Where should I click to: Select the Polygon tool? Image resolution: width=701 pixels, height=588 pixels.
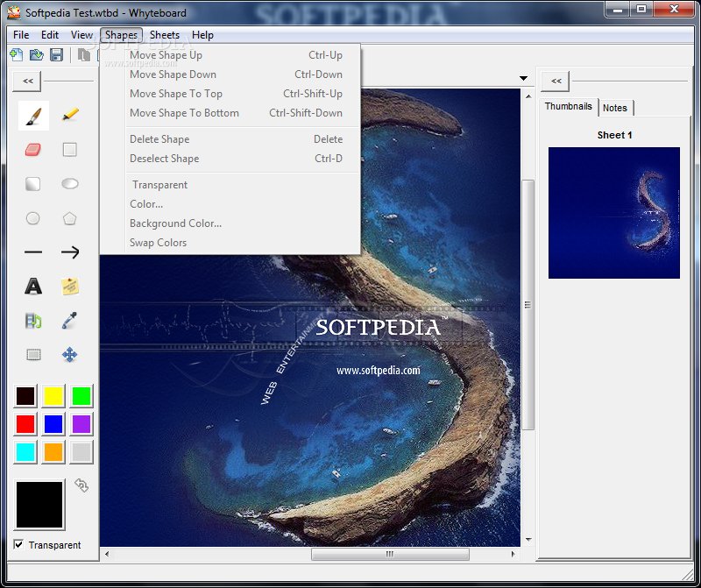pyautogui.click(x=70, y=218)
